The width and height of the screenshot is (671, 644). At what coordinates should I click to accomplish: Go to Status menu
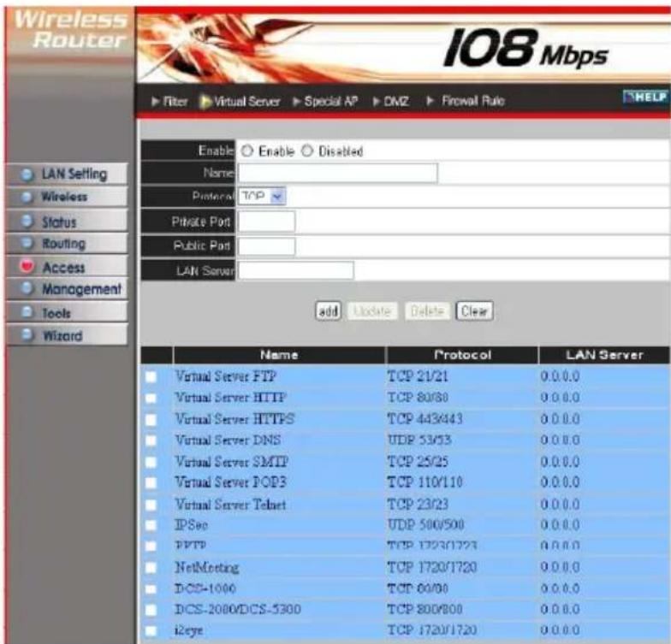click(x=67, y=221)
